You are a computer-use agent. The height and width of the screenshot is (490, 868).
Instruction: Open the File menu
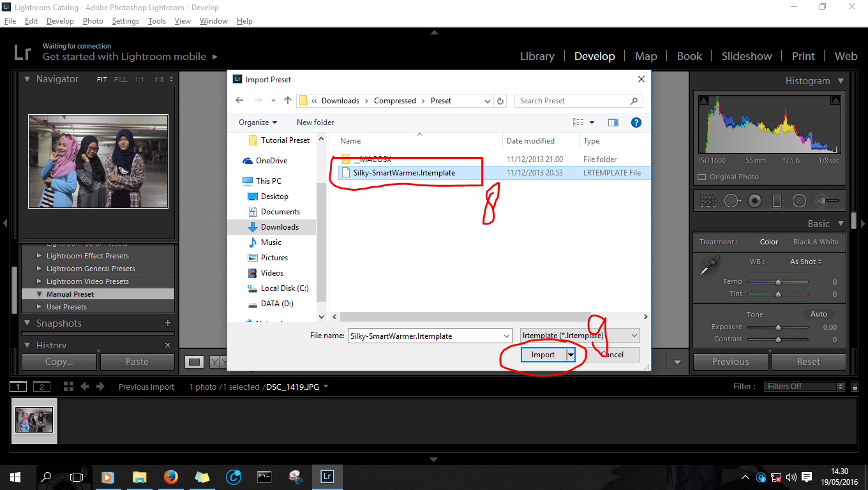pos(10,21)
